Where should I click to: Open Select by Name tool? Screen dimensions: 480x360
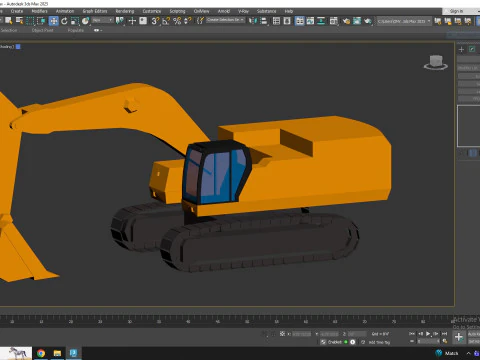(19, 21)
